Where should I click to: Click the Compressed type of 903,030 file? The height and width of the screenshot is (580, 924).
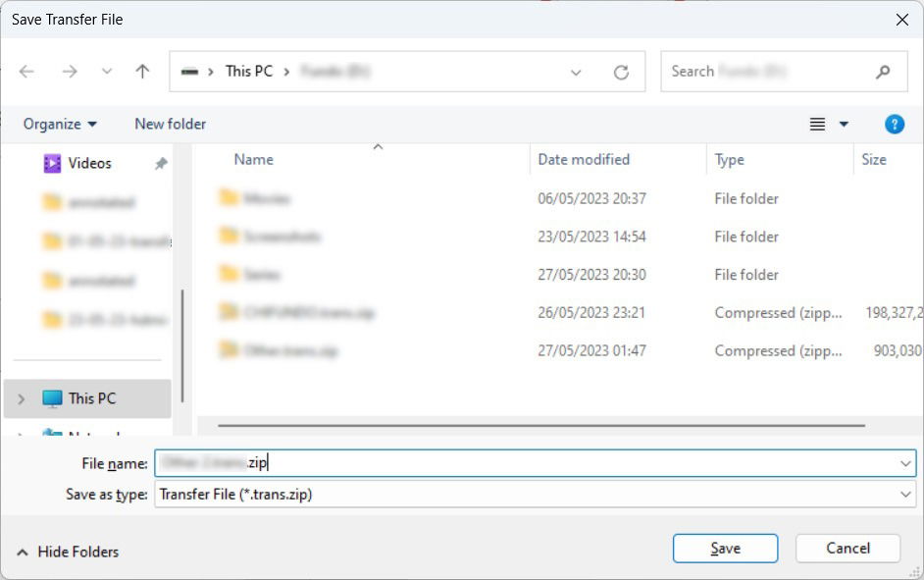point(778,351)
